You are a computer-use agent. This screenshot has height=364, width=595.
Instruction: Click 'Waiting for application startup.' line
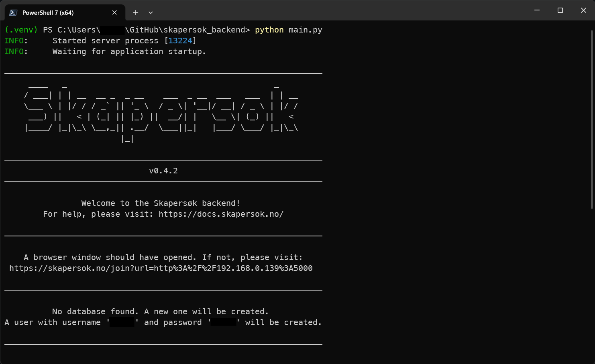tap(129, 52)
